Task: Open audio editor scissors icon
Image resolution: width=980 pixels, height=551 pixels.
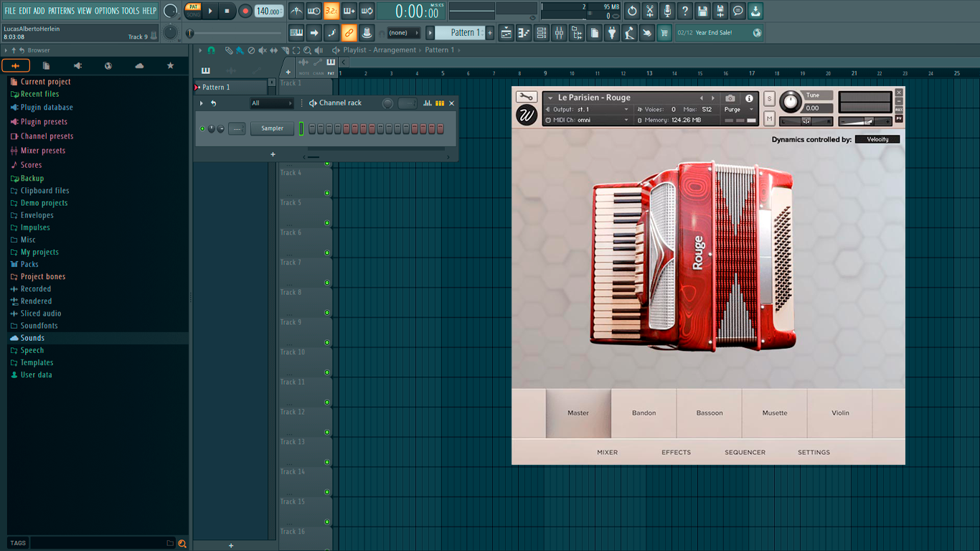Action: pos(650,11)
